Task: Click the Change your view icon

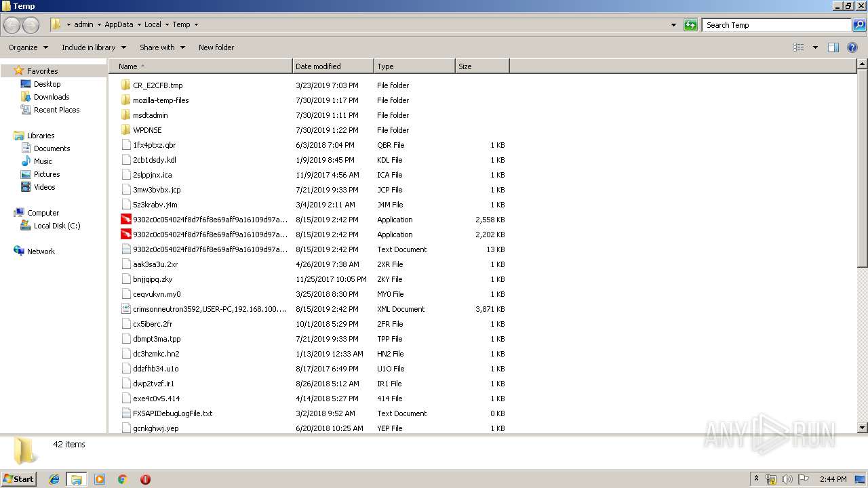Action: pos(799,47)
